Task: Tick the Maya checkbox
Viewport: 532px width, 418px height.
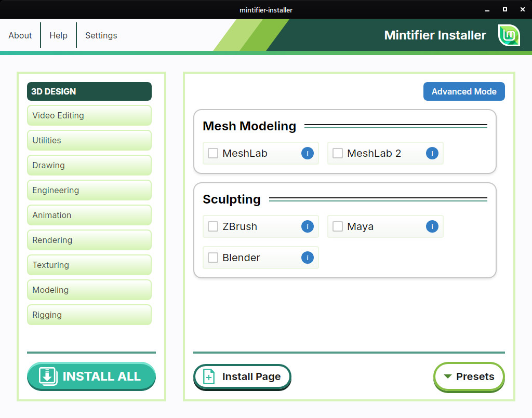Action: (338, 226)
